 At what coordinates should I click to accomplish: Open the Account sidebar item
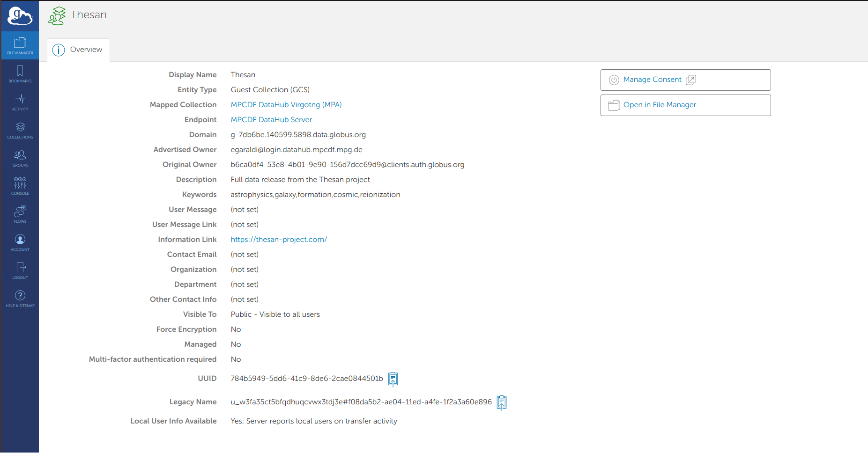tap(20, 242)
